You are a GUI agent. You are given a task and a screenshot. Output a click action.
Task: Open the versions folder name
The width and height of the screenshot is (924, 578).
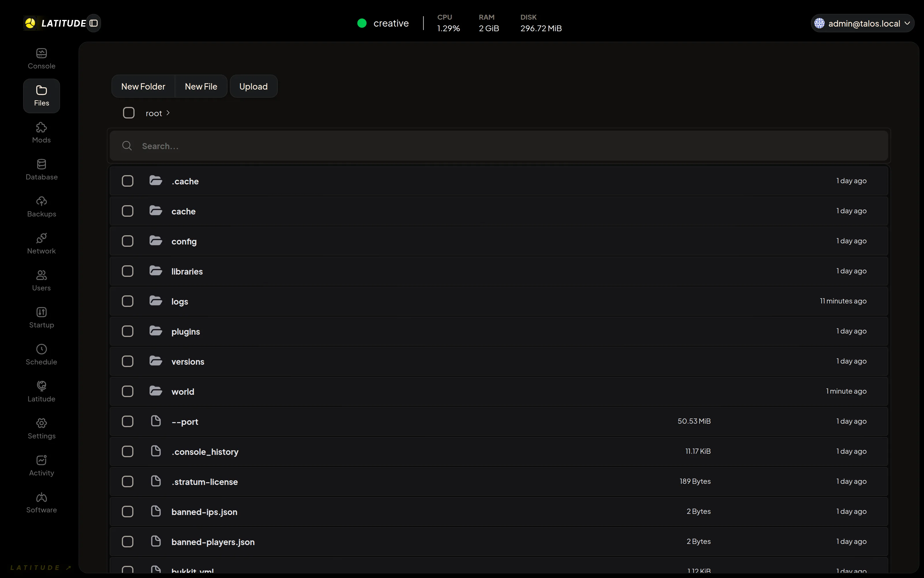(188, 362)
